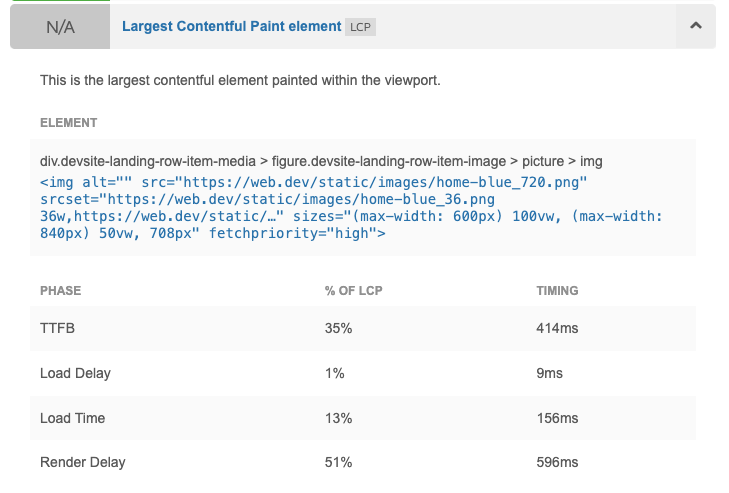Image resolution: width=729 pixels, height=493 pixels.
Task: Click the N/A score badge
Action: 60,27
